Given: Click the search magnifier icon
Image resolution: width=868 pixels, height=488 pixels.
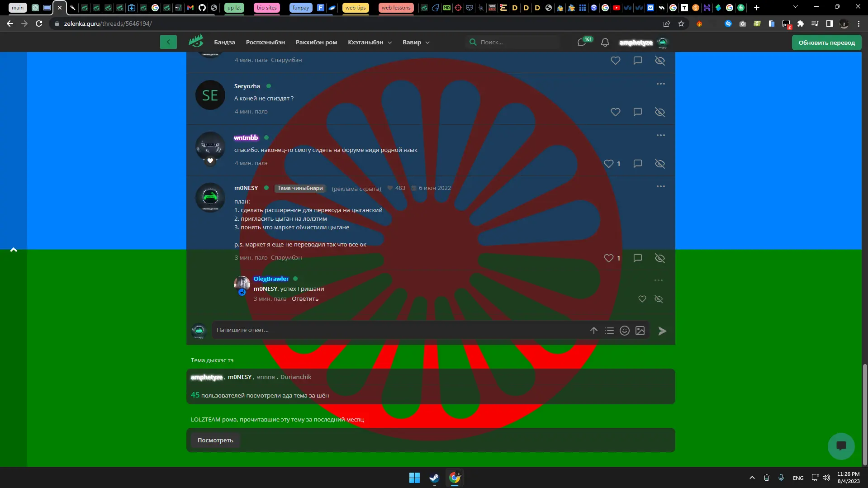Looking at the screenshot, I should point(473,42).
